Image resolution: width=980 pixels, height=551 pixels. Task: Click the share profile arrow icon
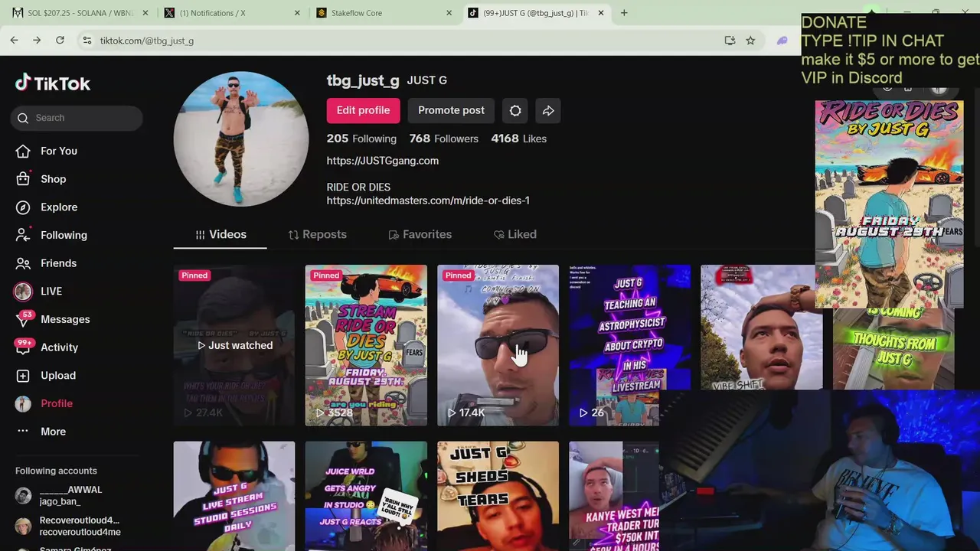pos(548,111)
